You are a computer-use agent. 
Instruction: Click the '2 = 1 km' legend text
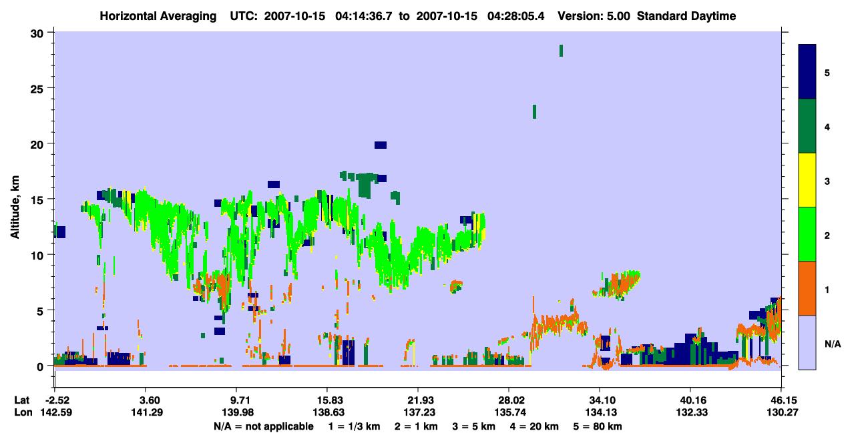[x=417, y=426]
